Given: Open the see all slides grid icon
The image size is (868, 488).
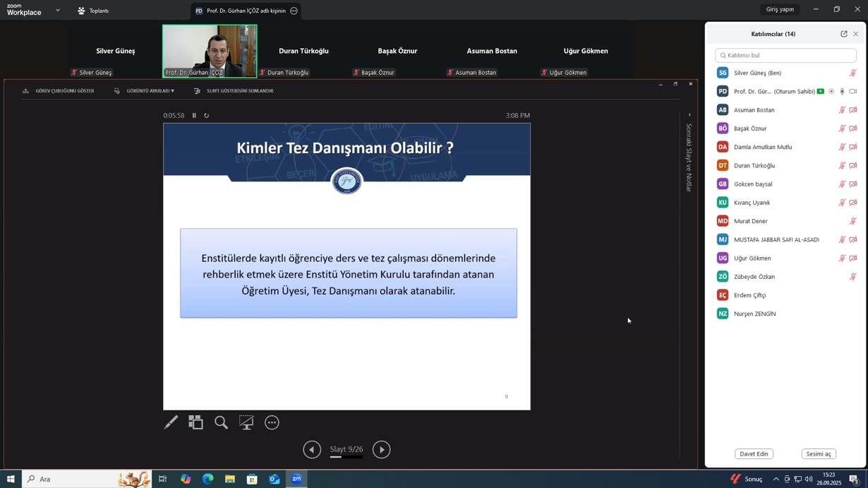Looking at the screenshot, I should click(195, 422).
